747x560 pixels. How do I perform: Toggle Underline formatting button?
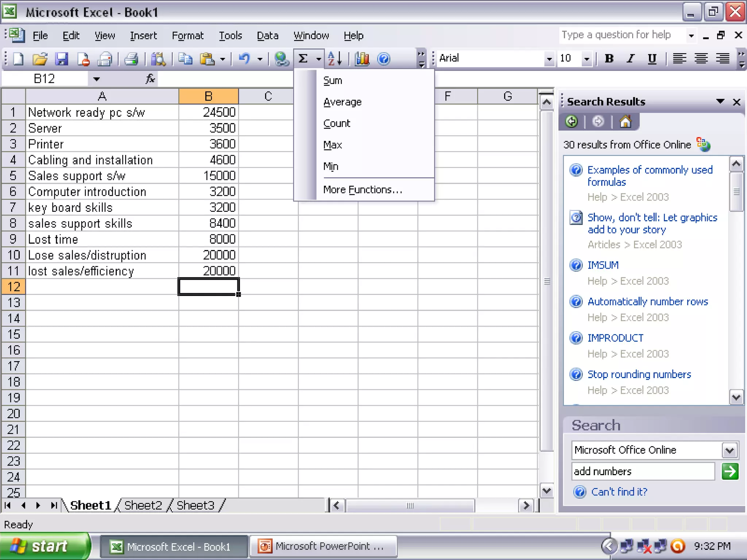652,59
